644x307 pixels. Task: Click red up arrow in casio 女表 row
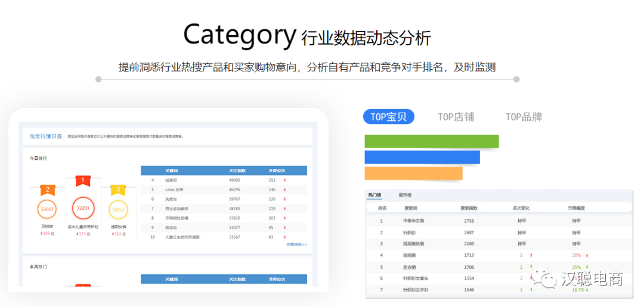pos(285,190)
